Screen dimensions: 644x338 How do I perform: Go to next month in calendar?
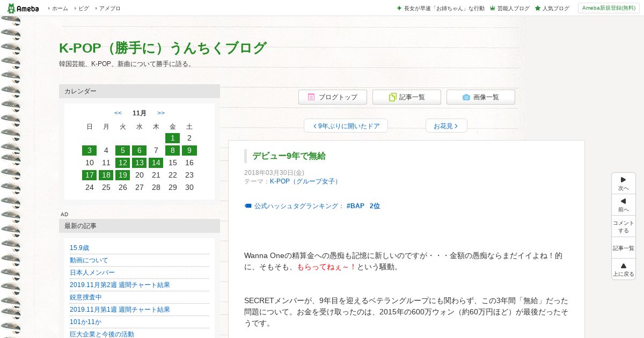pos(161,113)
